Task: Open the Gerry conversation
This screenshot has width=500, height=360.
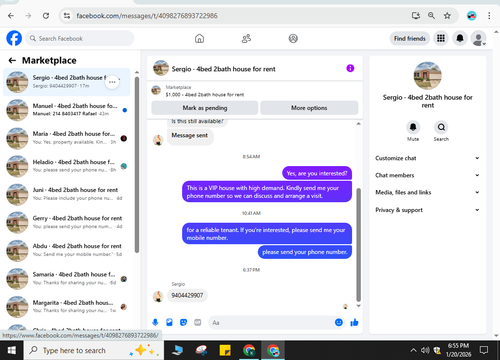Action: click(67, 222)
